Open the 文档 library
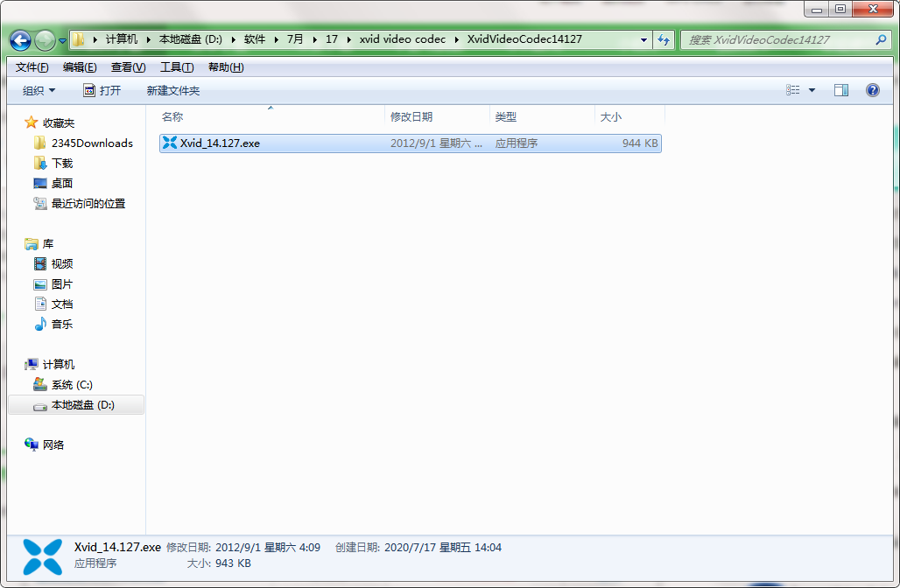 (62, 304)
